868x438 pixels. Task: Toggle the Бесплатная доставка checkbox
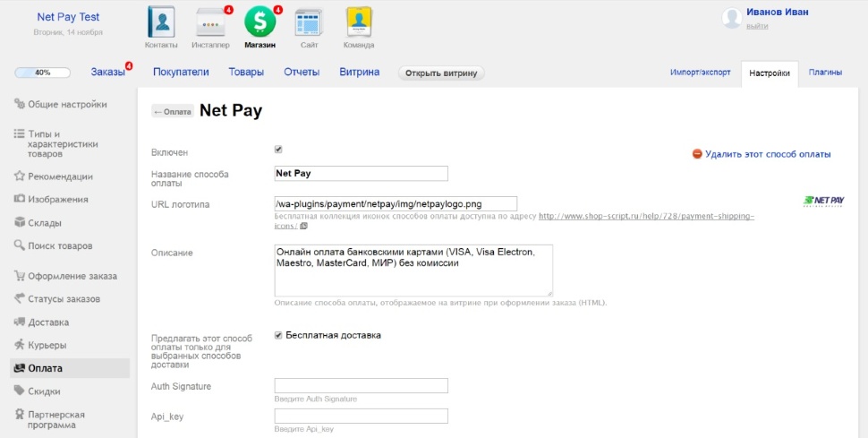coord(278,335)
